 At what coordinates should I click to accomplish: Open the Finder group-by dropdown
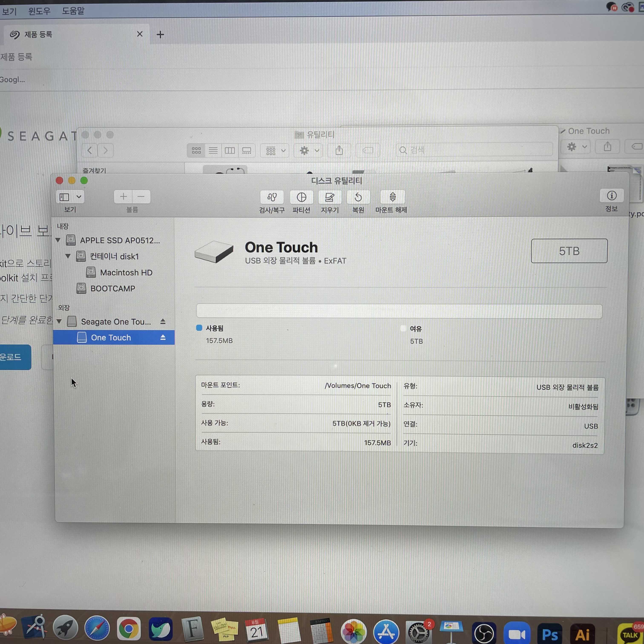pyautogui.click(x=275, y=151)
